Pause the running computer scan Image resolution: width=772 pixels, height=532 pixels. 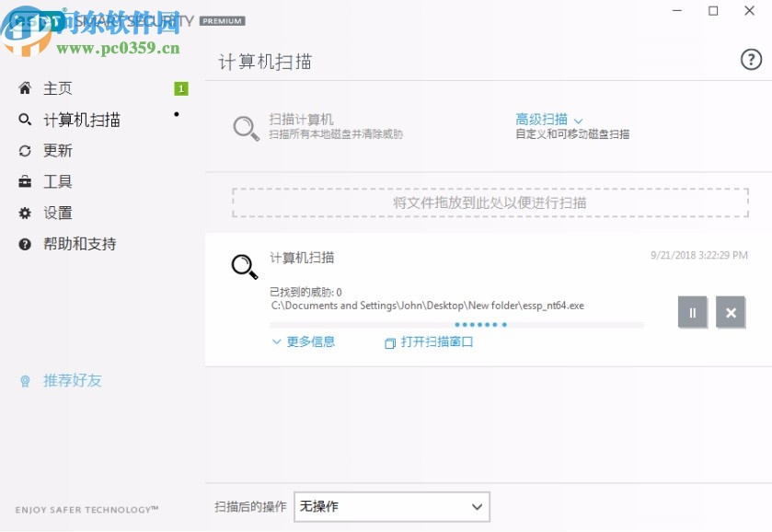(692, 312)
